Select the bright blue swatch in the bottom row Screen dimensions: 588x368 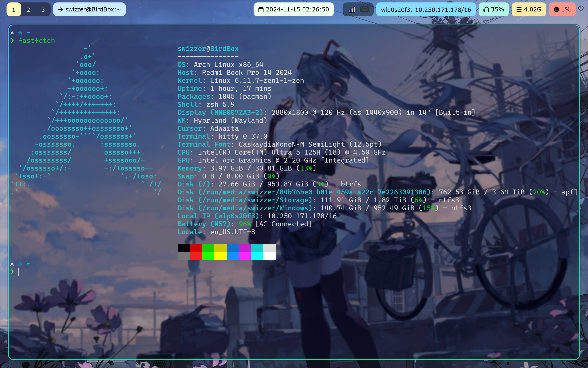point(233,256)
